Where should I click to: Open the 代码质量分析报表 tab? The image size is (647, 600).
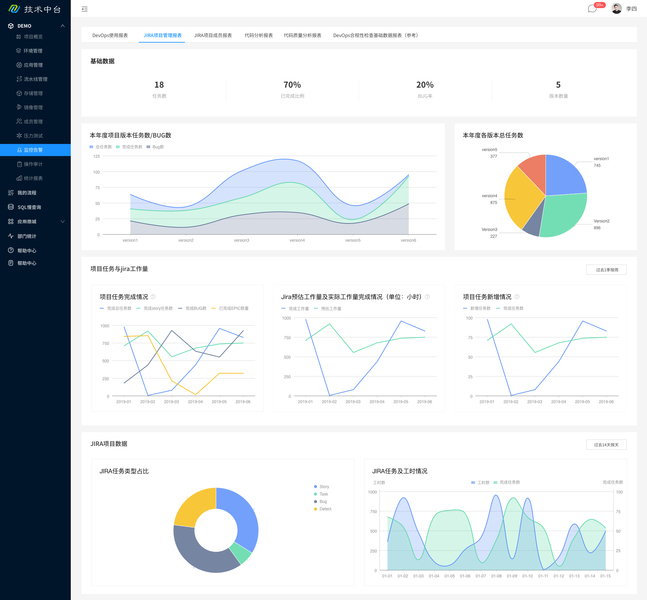(302, 35)
